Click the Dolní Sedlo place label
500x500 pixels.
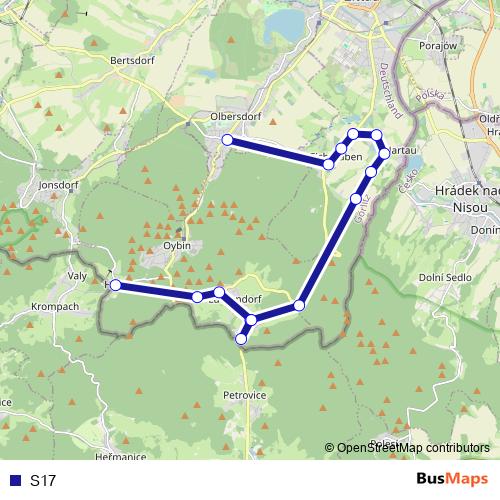(445, 277)
